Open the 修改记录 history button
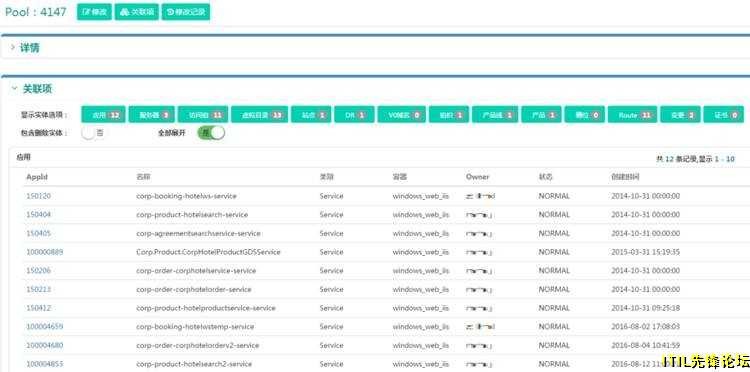 [186, 12]
